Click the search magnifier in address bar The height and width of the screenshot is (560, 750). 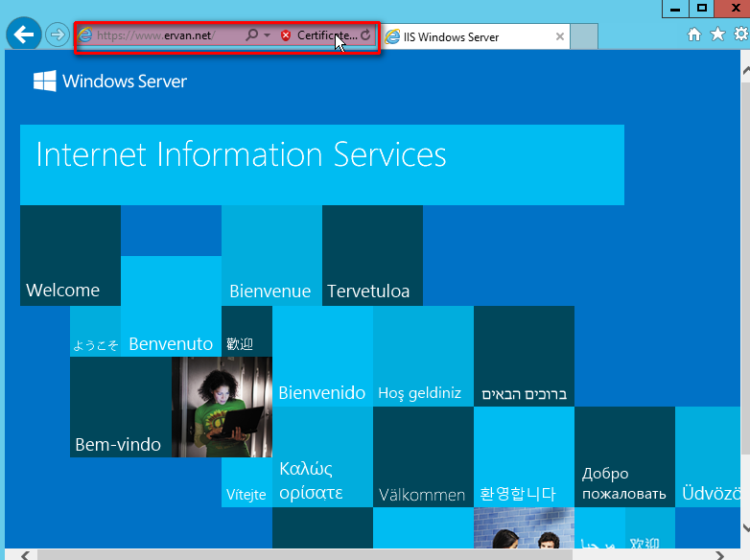[251, 35]
